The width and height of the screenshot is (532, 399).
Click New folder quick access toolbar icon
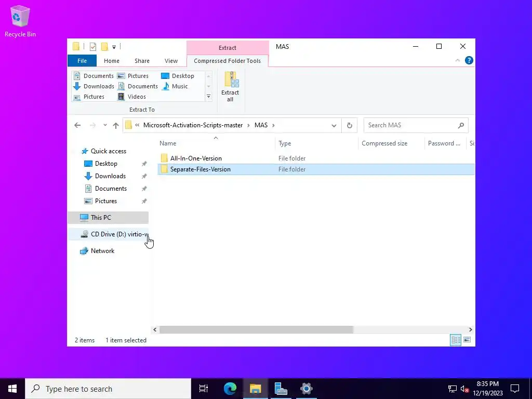point(104,47)
